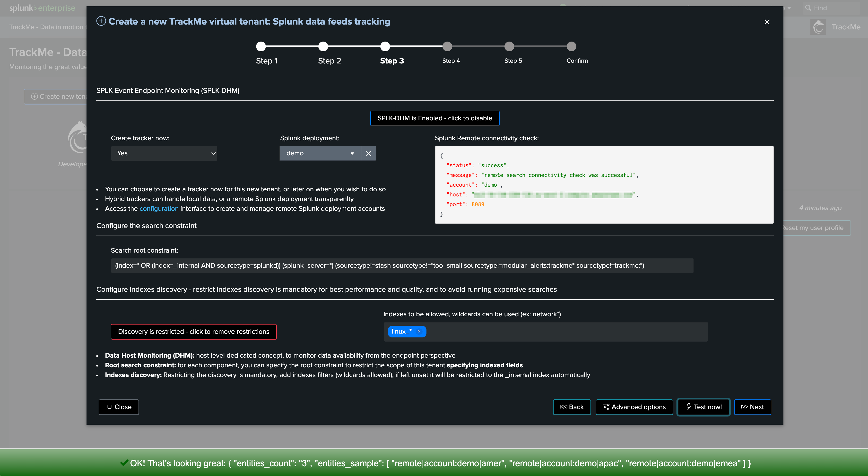This screenshot has height=476, width=868.
Task: Close the dialog with the X icon
Action: click(767, 22)
